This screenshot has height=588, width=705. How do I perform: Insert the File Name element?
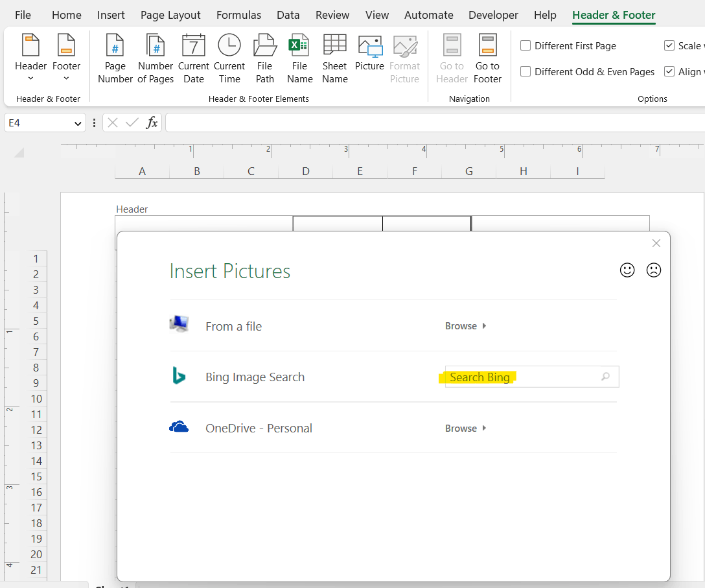[x=299, y=59]
